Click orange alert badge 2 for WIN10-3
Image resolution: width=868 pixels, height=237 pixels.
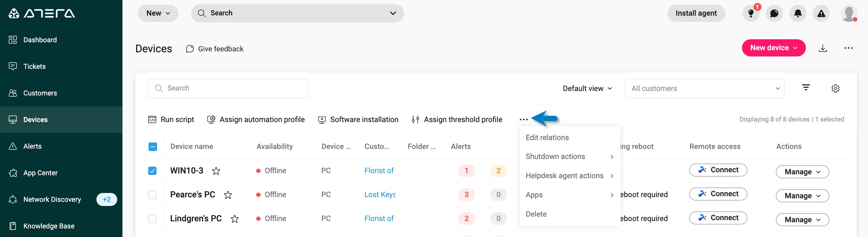(498, 171)
